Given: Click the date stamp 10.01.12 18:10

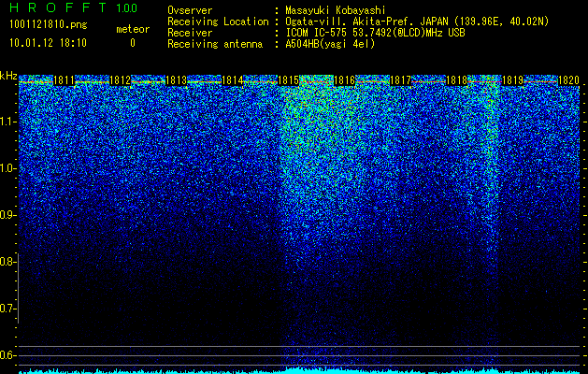Looking at the screenshot, I should (x=48, y=43).
